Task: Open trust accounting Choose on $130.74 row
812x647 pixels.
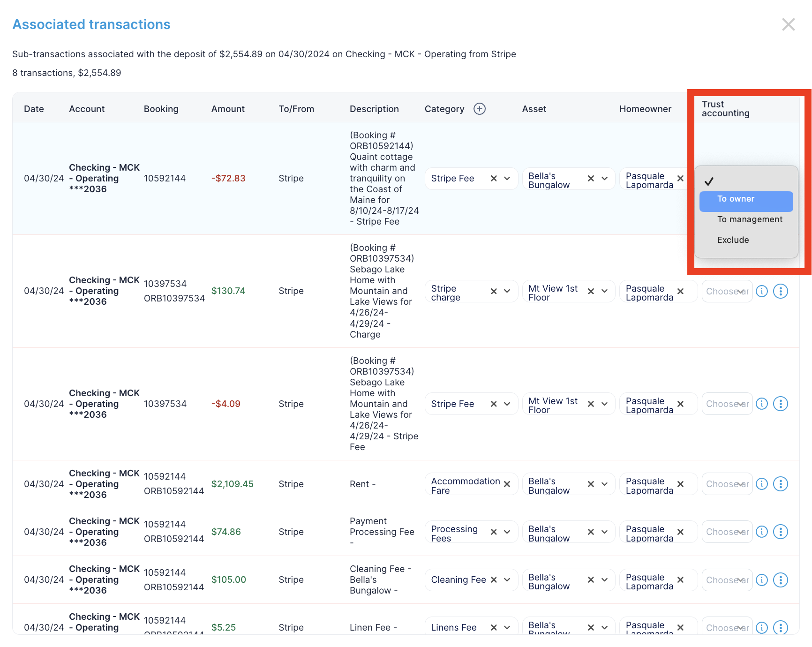Action: pyautogui.click(x=727, y=291)
